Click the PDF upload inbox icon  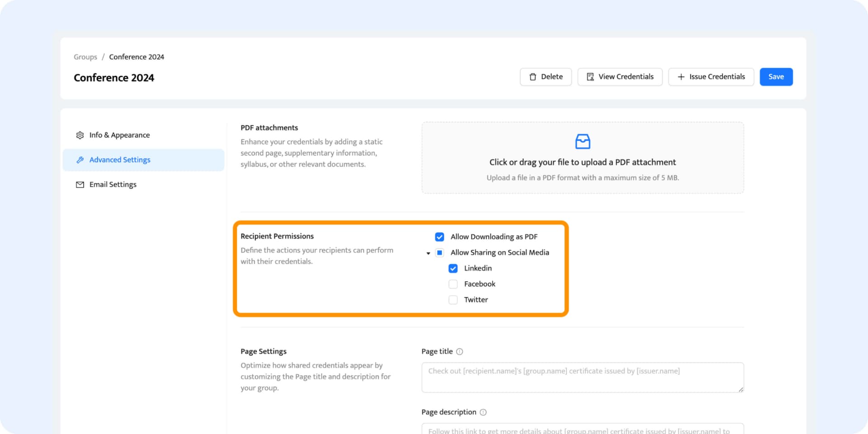point(582,142)
